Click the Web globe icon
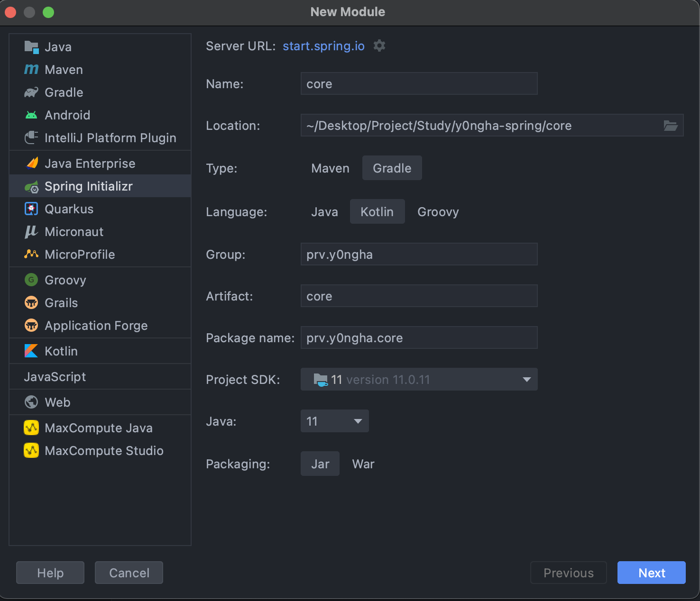 pos(31,402)
